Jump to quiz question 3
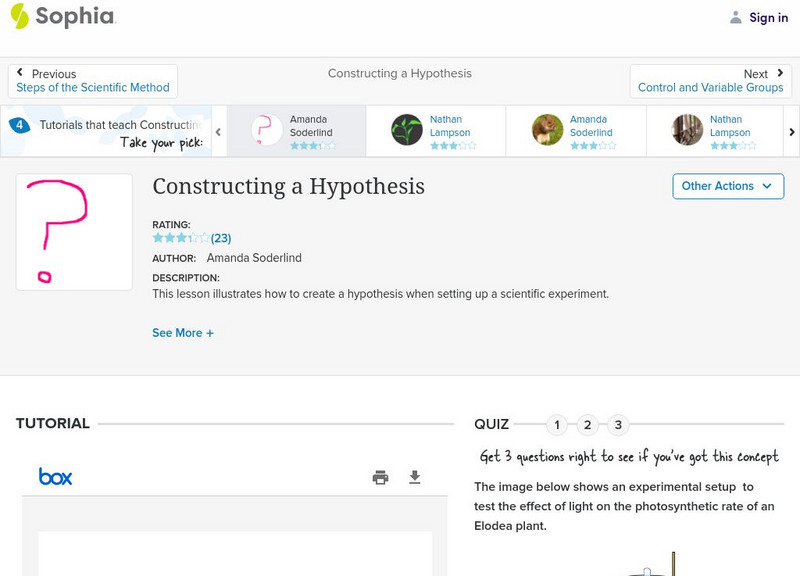The width and height of the screenshot is (800, 576). (x=618, y=425)
